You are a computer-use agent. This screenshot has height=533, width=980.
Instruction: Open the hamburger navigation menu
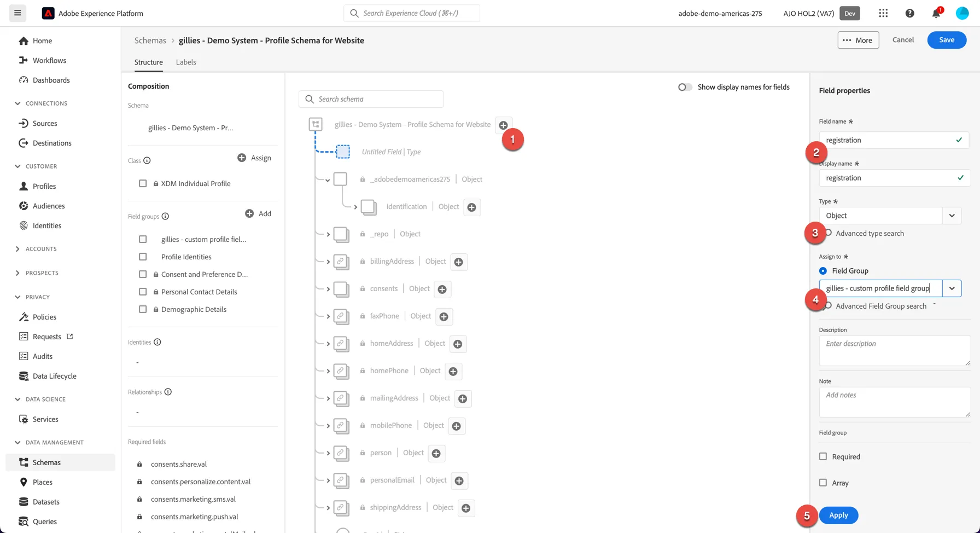[17, 13]
